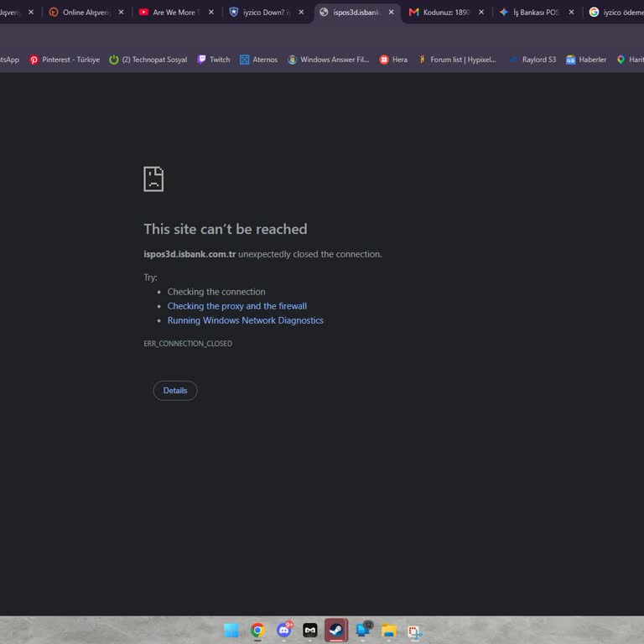Switch to the İş Bankası POS tab
This screenshot has width=644, height=644.
[531, 13]
